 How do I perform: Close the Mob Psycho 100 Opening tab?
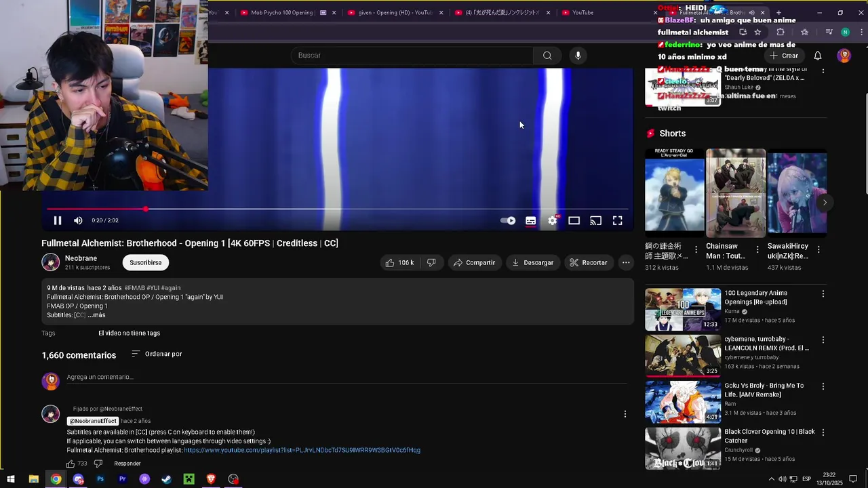[334, 12]
